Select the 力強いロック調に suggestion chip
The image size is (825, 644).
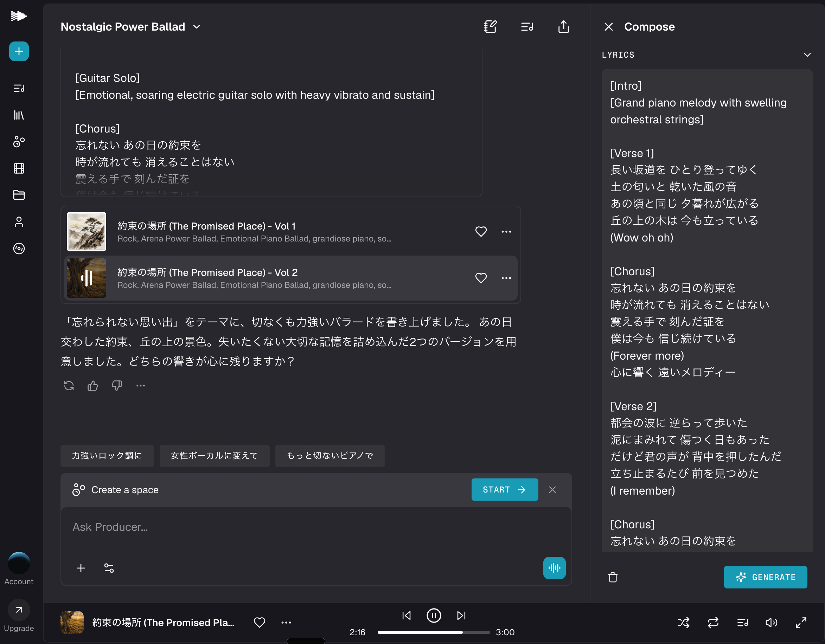click(x=107, y=456)
